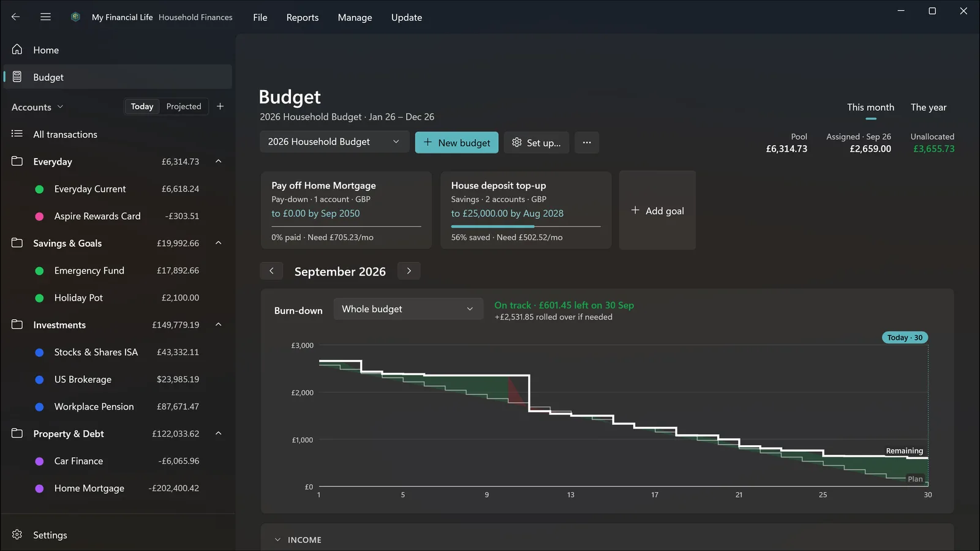Collapse the Savings & Goals group
Viewport: 980px width, 551px height.
point(219,243)
